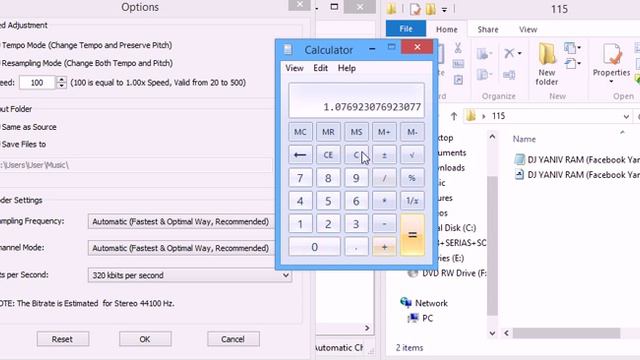The image size is (640, 360).
Task: Select first DJ YANIV RAM file
Action: pyautogui.click(x=576, y=160)
